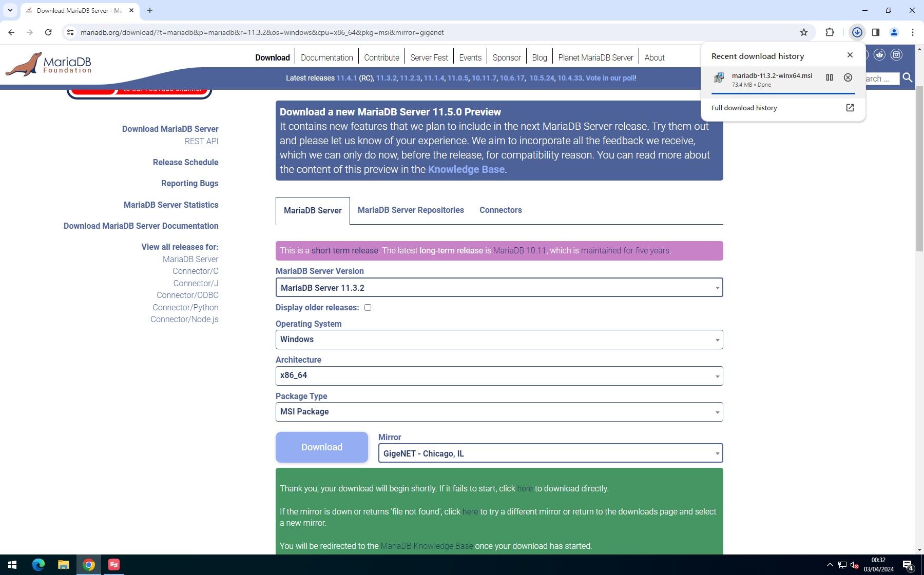Image resolution: width=924 pixels, height=575 pixels.
Task: Click the Connector/ODBC releases link
Action: tap(187, 295)
